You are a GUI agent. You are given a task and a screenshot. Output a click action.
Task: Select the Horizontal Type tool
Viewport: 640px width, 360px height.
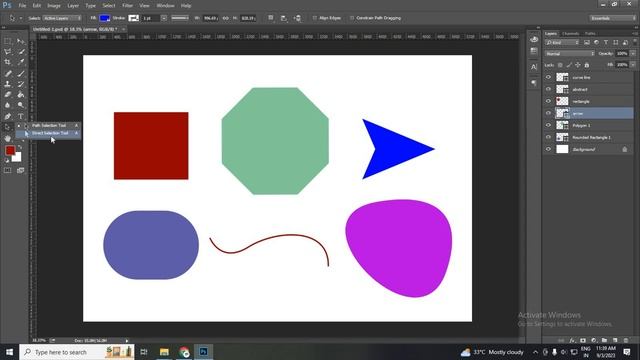pyautogui.click(x=21, y=116)
